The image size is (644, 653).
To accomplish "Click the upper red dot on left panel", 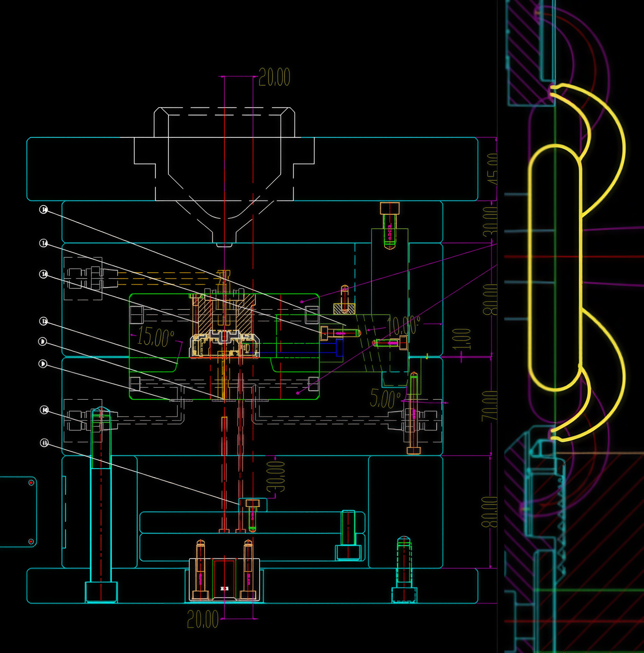I will click(x=31, y=482).
